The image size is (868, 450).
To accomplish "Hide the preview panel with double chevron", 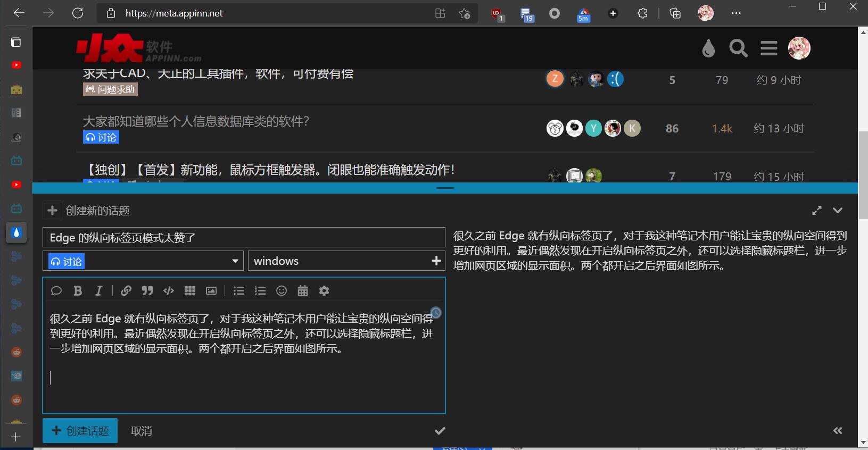I will (x=838, y=431).
